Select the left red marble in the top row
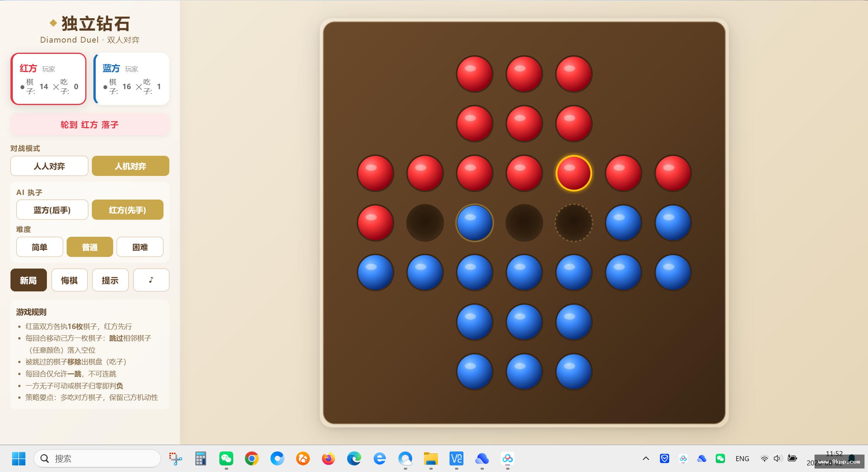The width and height of the screenshot is (868, 472). (x=474, y=74)
